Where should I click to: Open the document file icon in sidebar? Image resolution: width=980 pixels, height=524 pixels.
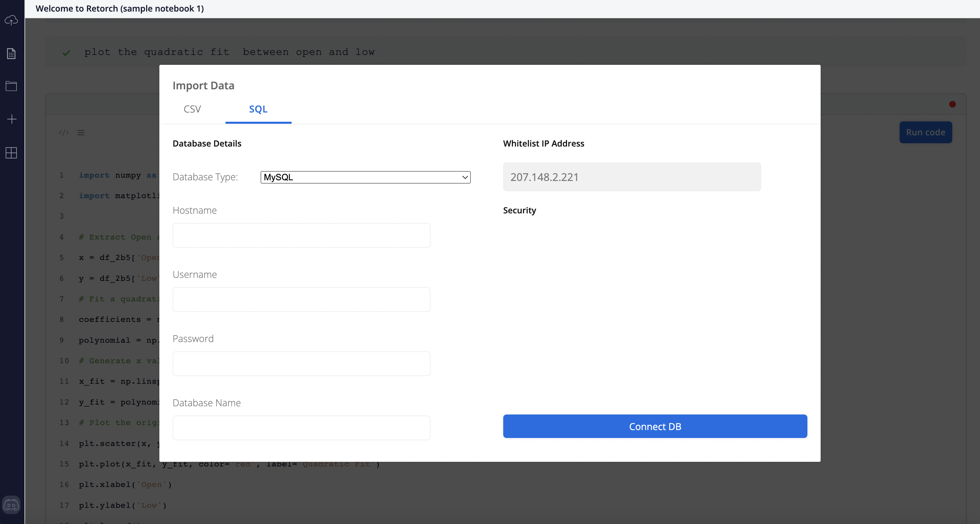[x=12, y=54]
